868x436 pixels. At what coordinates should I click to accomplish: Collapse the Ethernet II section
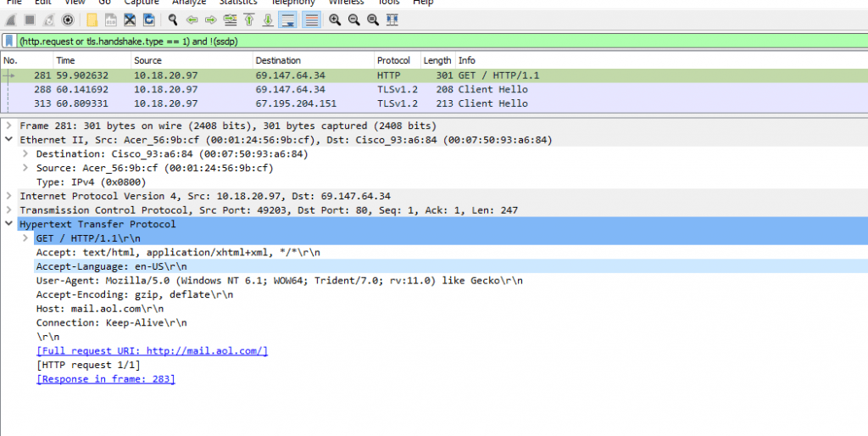click(x=9, y=140)
